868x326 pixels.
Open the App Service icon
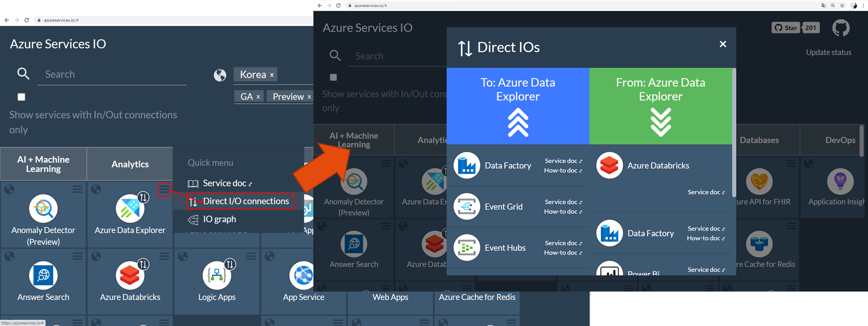[303, 275]
